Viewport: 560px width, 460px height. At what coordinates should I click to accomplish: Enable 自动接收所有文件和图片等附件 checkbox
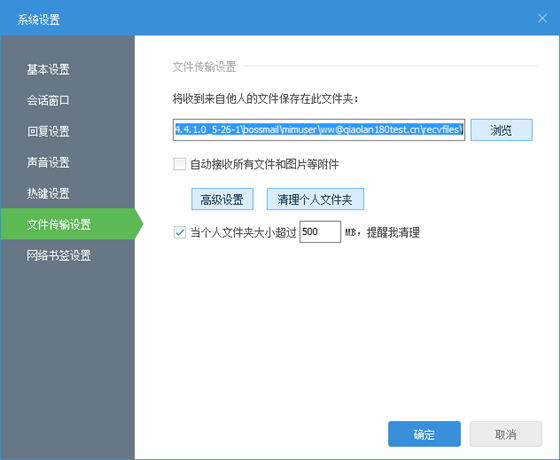click(x=180, y=164)
